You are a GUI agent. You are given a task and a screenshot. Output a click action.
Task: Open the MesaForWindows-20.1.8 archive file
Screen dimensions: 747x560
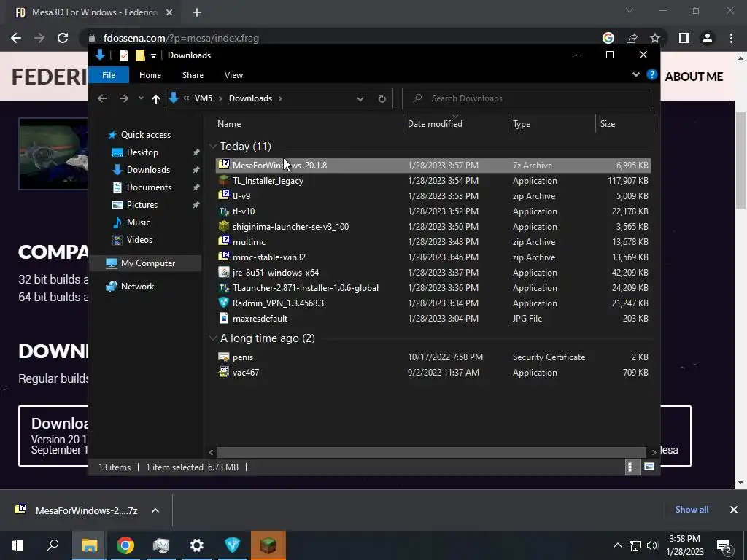tap(433, 166)
